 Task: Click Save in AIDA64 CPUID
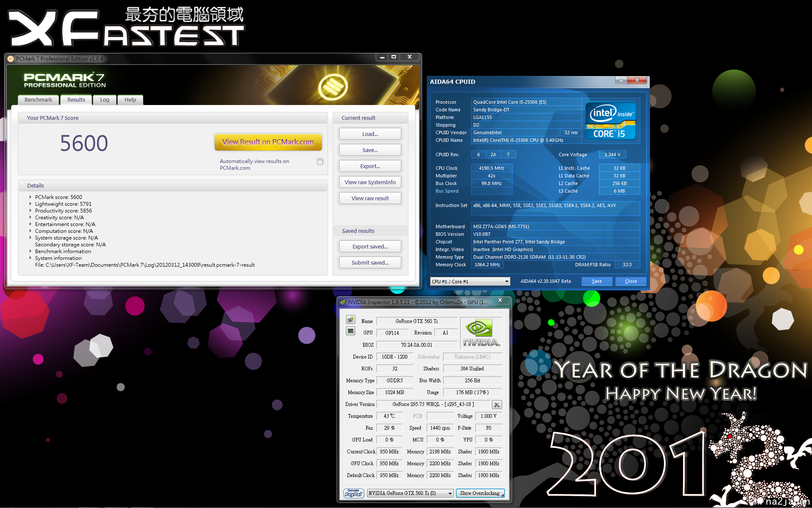click(x=597, y=281)
